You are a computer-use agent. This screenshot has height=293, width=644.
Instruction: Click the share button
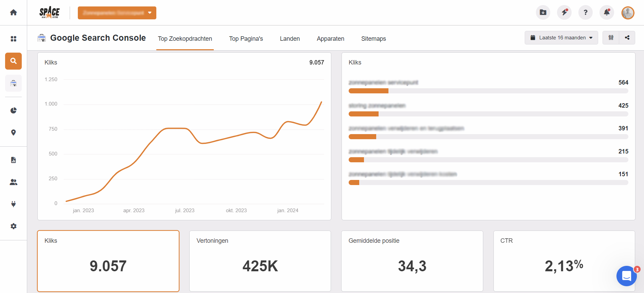tap(627, 38)
